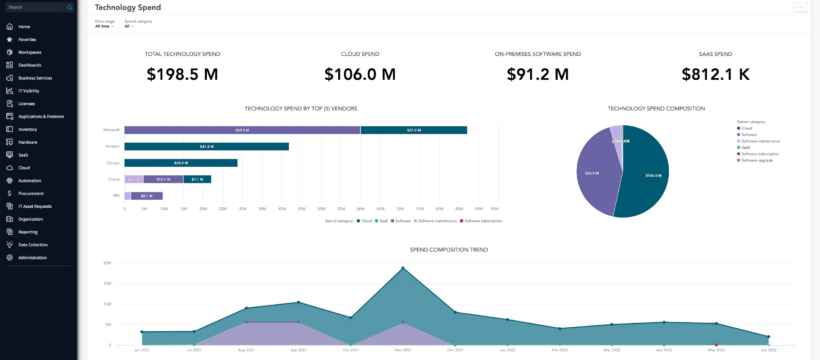
Task: Click the search magnifier icon
Action: 70,8
